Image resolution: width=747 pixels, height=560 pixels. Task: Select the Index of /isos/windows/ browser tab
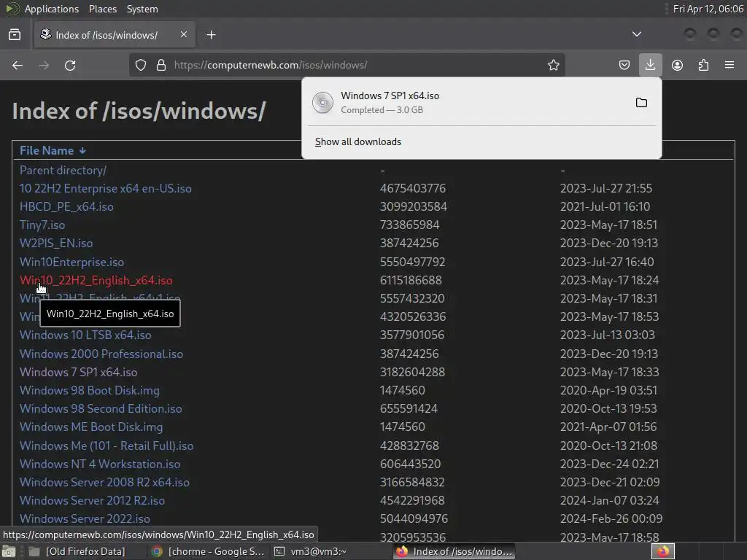[115, 35]
